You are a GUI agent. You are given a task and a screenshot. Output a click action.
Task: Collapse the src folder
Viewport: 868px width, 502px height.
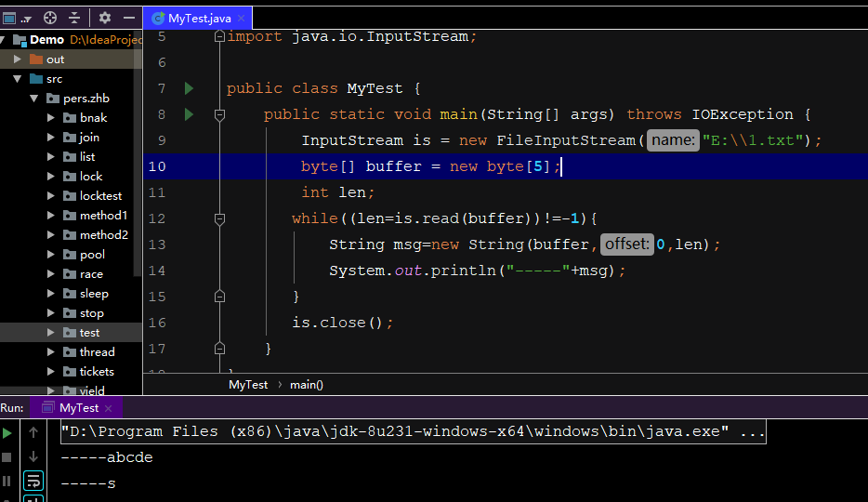tap(17, 79)
